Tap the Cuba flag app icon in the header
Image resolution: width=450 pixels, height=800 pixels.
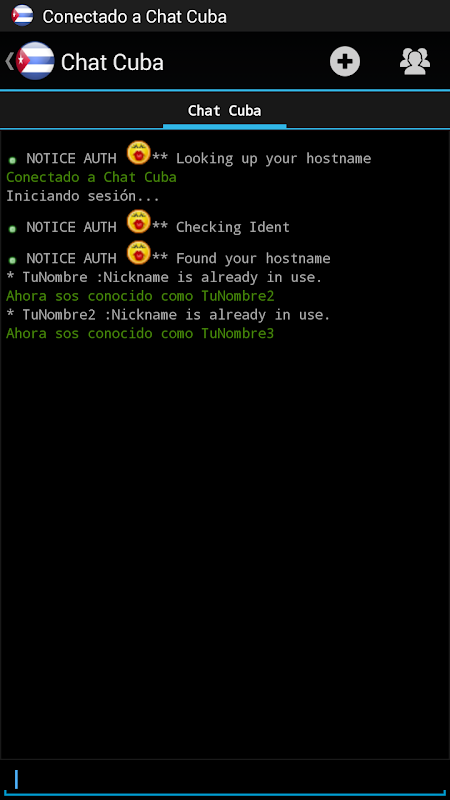tap(35, 61)
